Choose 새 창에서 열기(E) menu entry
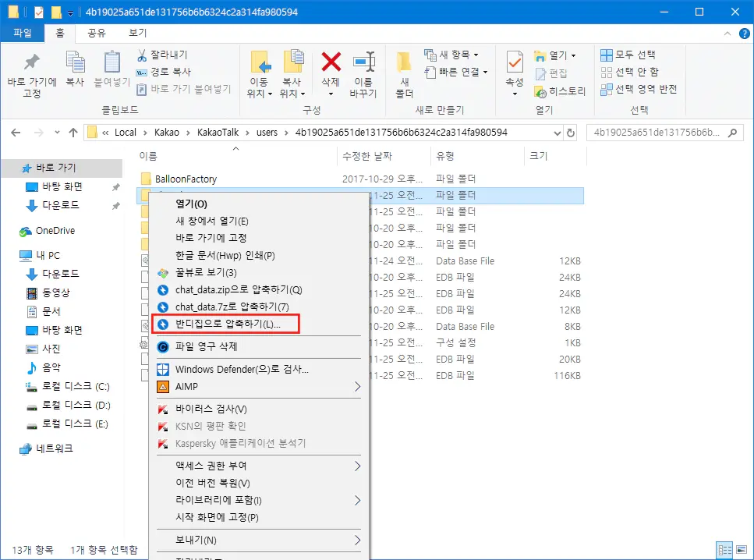Image resolution: width=754 pixels, height=560 pixels. tap(259, 221)
